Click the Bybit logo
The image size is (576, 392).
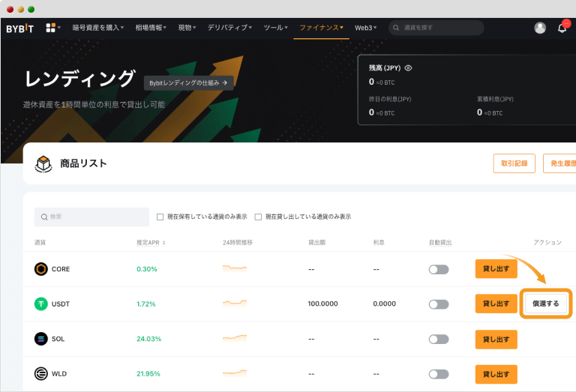click(x=19, y=28)
